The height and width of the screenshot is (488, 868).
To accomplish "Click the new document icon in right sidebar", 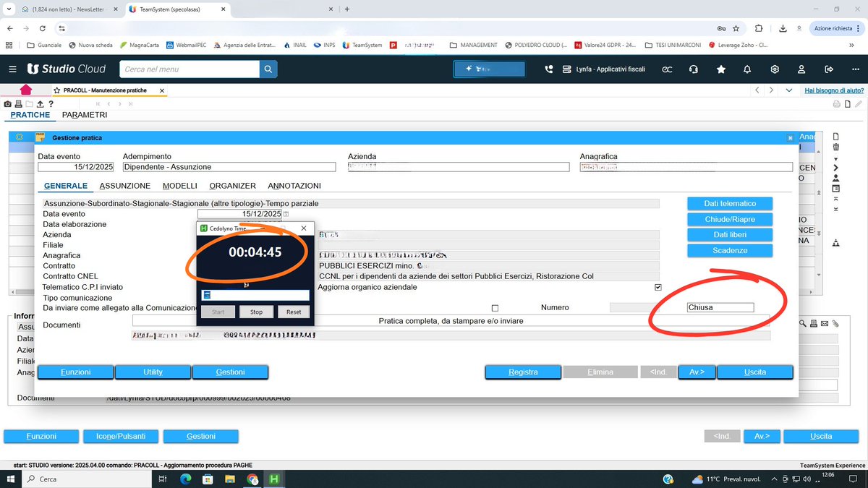I will point(836,137).
